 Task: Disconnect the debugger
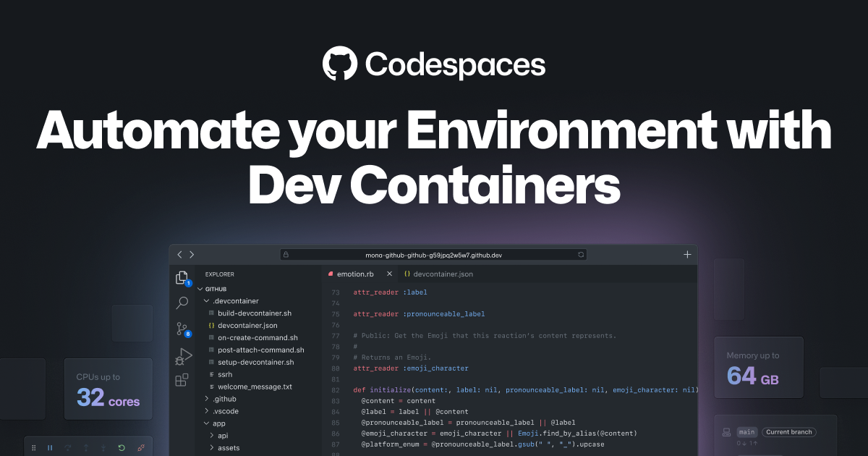pos(141,447)
